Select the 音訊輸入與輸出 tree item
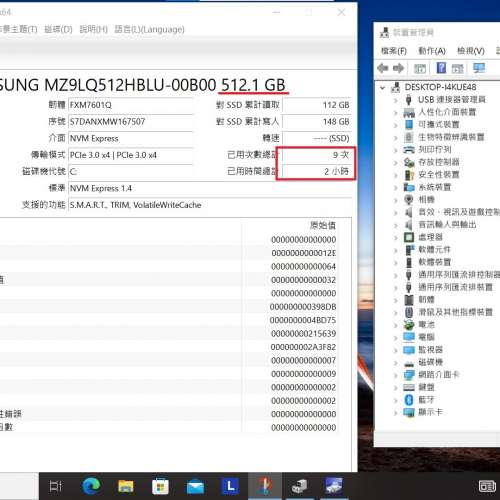The width and height of the screenshot is (500, 500). tap(447, 225)
